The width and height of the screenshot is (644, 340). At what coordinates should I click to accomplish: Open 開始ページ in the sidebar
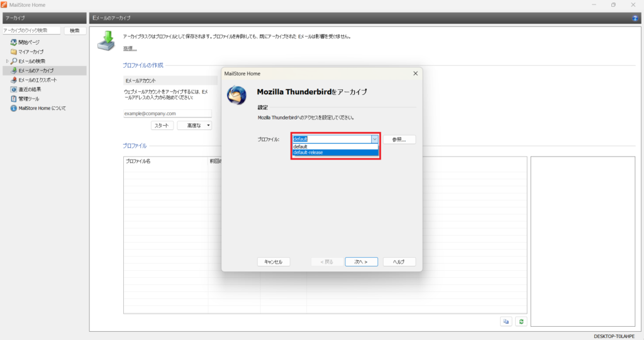[x=29, y=42]
